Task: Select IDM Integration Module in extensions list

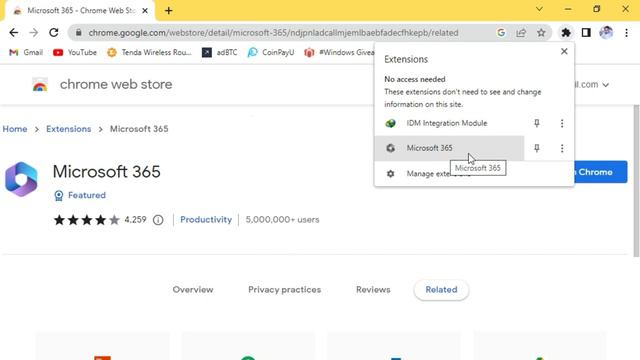Action: pos(449,123)
